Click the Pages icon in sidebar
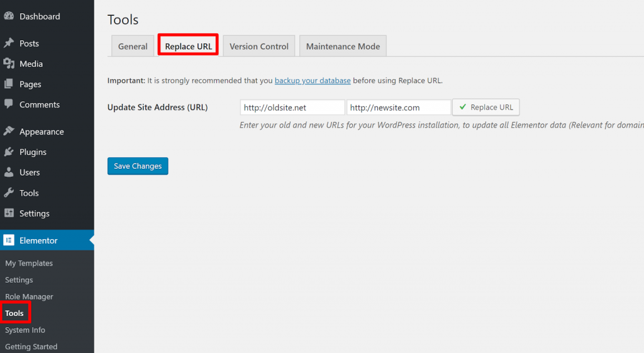The width and height of the screenshot is (644, 353). click(9, 84)
